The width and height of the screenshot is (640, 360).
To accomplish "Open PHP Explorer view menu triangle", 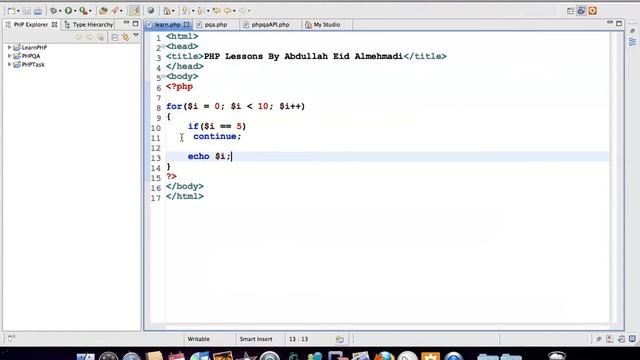I will click(x=136, y=36).
